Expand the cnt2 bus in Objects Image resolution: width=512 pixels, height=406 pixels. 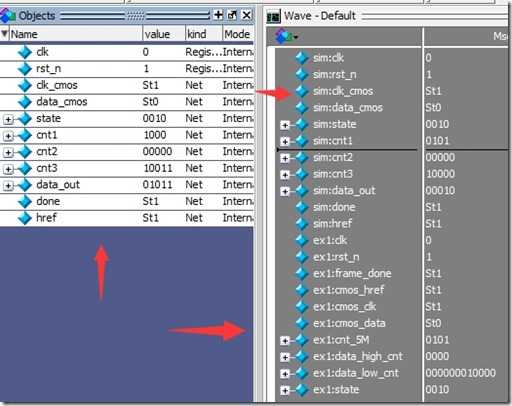point(8,152)
